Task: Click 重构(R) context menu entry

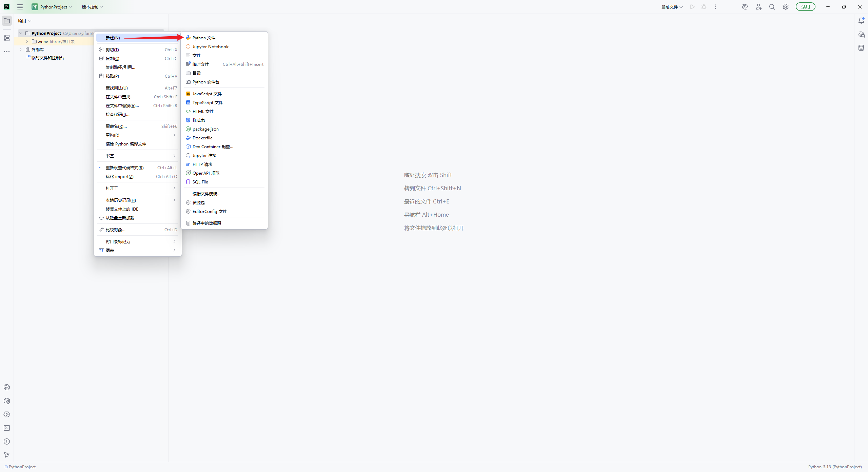Action: (113, 135)
